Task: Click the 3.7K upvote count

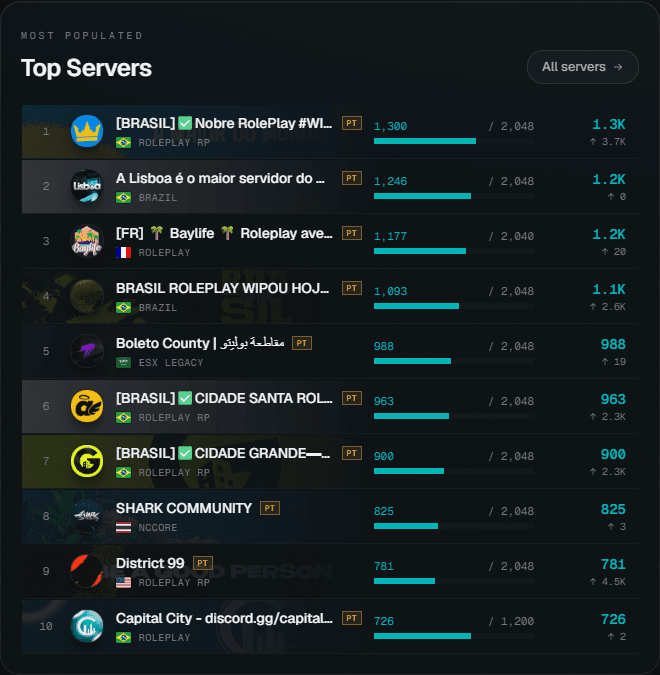Action: tap(608, 142)
